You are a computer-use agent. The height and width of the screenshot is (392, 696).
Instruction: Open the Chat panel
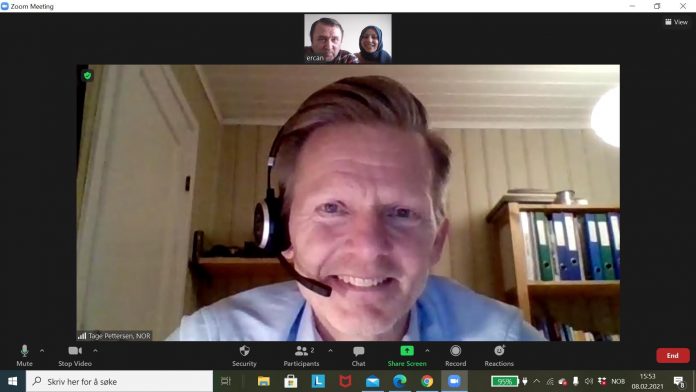pos(359,356)
